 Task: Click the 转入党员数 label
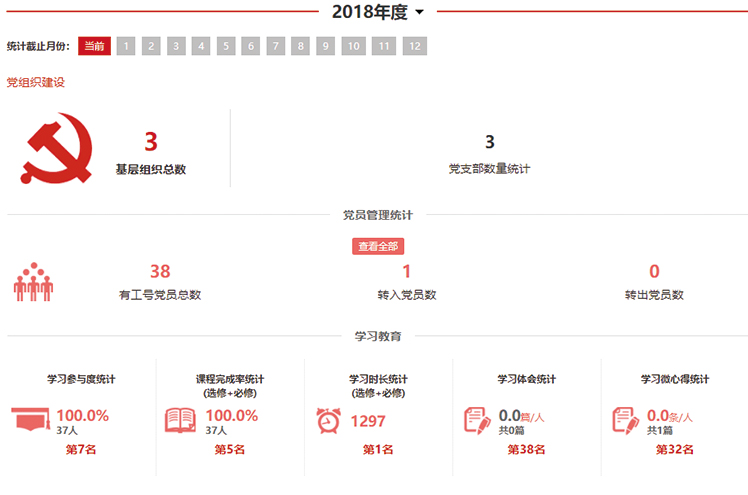(x=407, y=295)
